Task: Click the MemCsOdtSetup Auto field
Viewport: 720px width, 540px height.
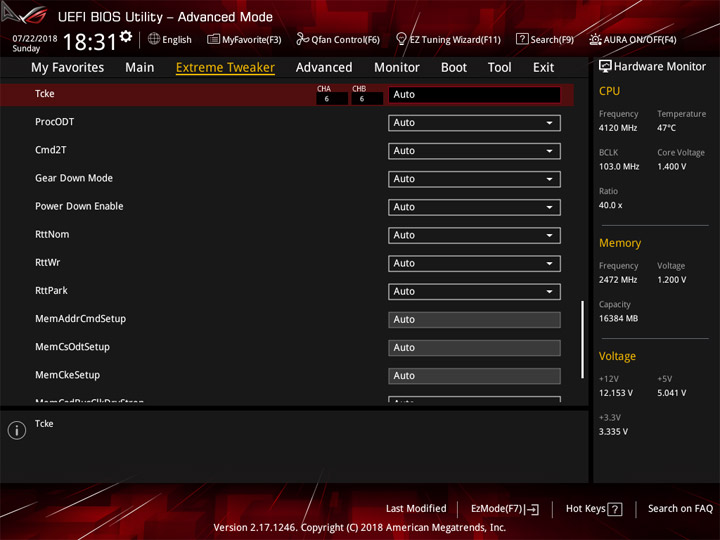Action: click(474, 348)
